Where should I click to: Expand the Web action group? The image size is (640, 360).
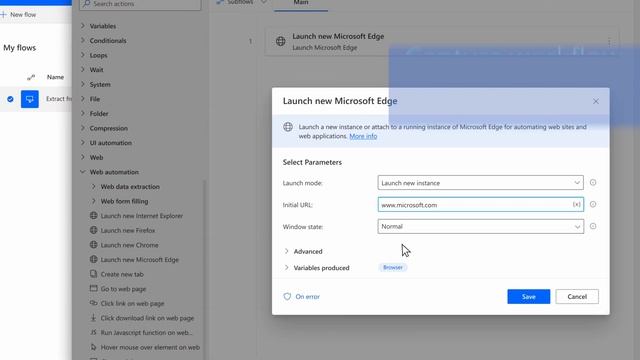click(x=96, y=157)
